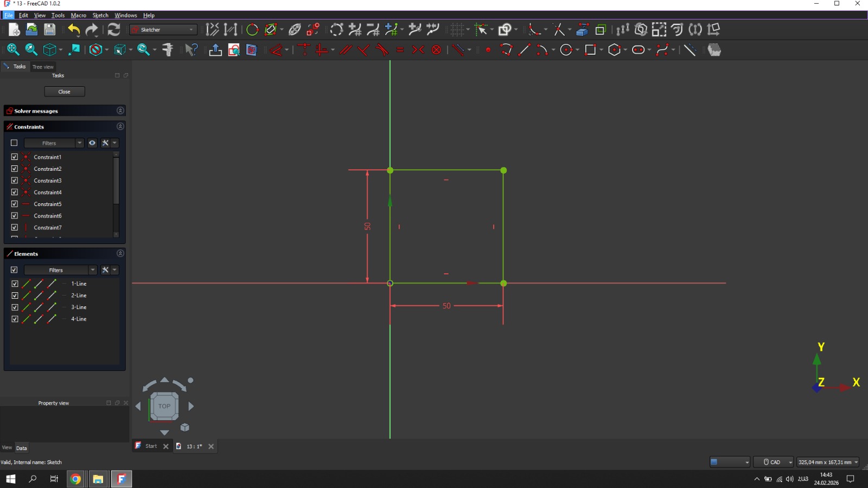
Task: Open the CAD navigation style dropdown
Action: click(x=774, y=462)
